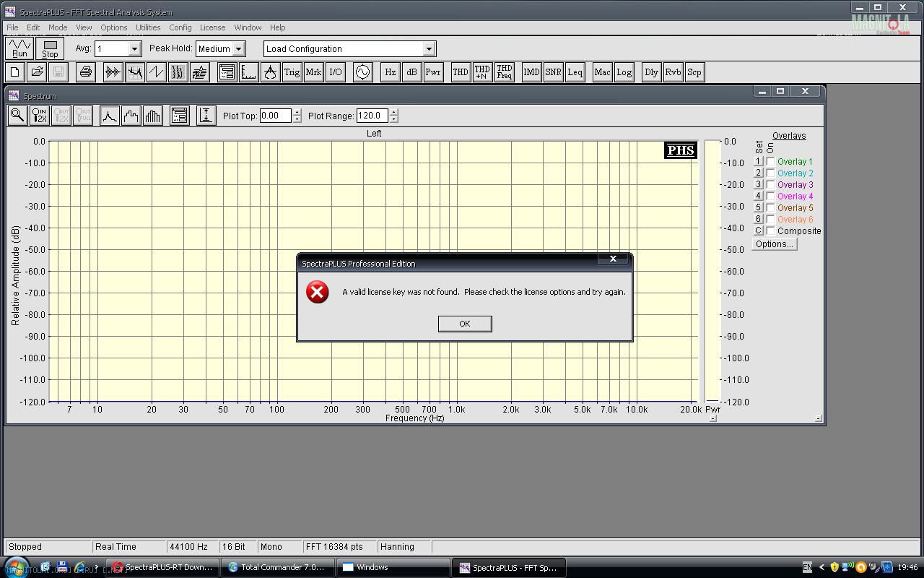Click the Pwr total power button
Screen dimensions: 924x578
tap(433, 72)
